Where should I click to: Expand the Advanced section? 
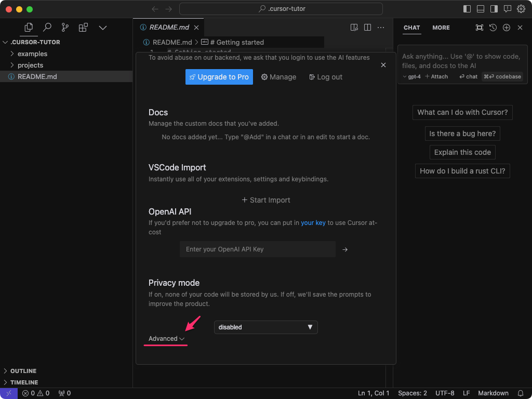[x=167, y=339]
